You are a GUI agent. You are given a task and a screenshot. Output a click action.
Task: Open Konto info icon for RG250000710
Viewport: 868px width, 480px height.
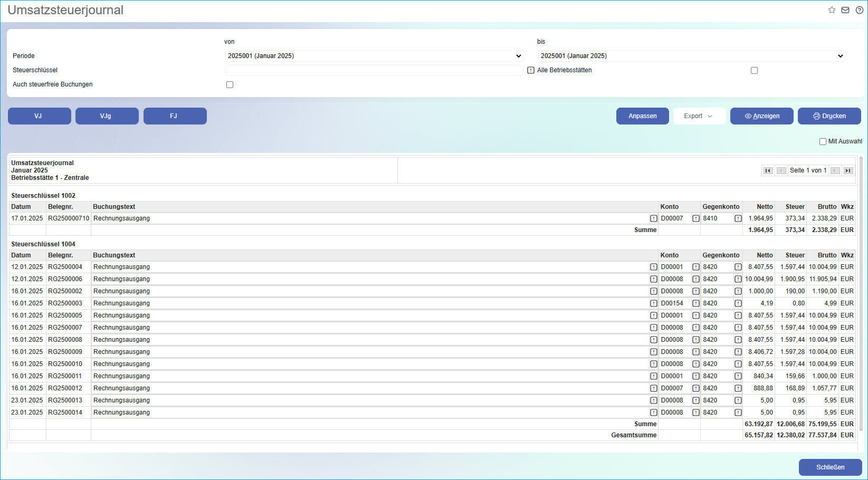[696, 218]
